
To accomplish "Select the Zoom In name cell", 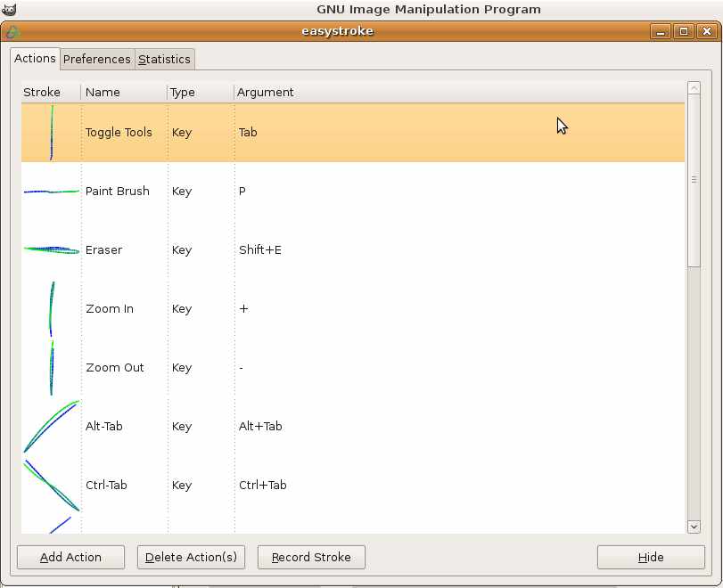I will pos(110,309).
